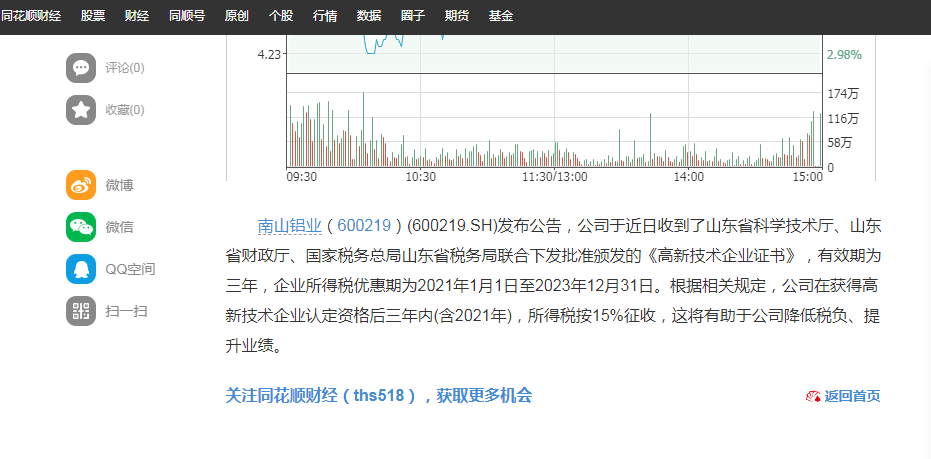Open the 同花顺财经 home menu item

33,16
